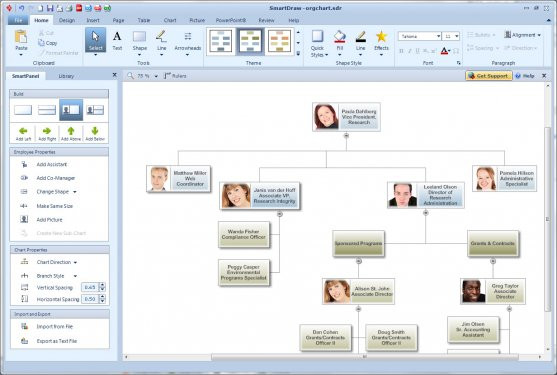The image size is (557, 375).
Task: Expand the Theme gallery more arrow
Action: point(298,53)
